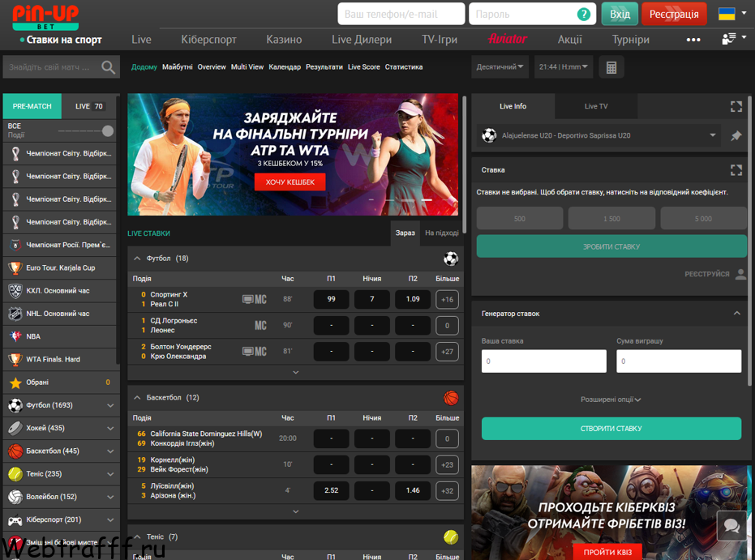Open the Кіберспорт menu item
The height and width of the screenshot is (560, 755).
208,40
